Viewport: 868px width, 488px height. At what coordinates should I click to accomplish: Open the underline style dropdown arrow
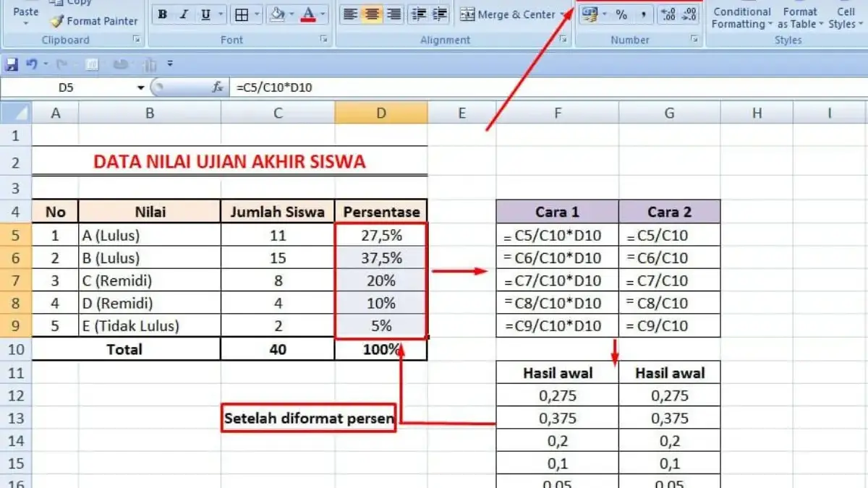(x=221, y=14)
